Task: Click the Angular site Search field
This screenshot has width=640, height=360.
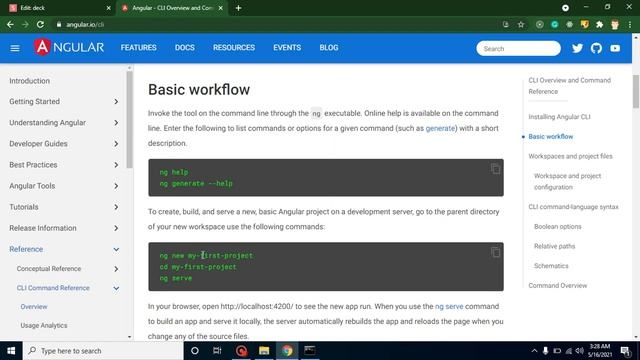Action: (x=518, y=48)
